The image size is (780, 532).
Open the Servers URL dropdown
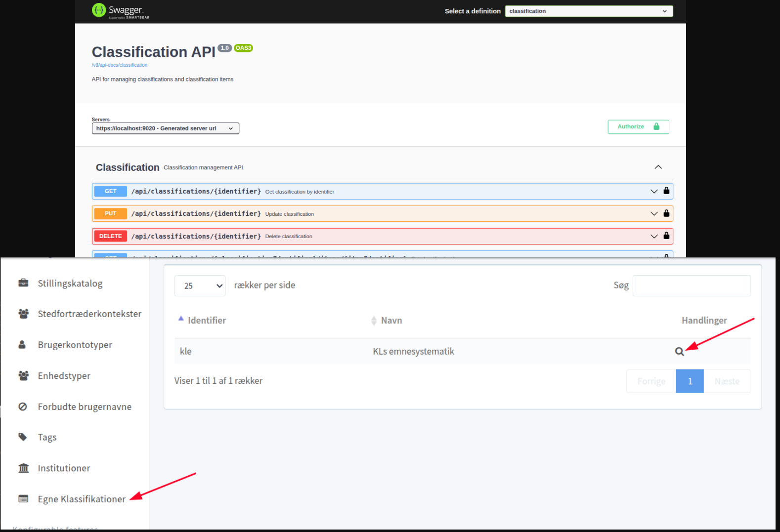tap(165, 128)
